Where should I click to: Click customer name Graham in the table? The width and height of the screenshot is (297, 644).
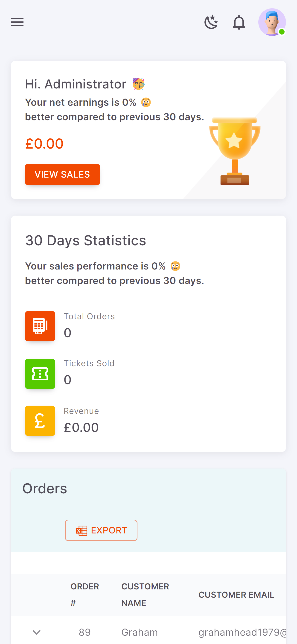(x=139, y=632)
